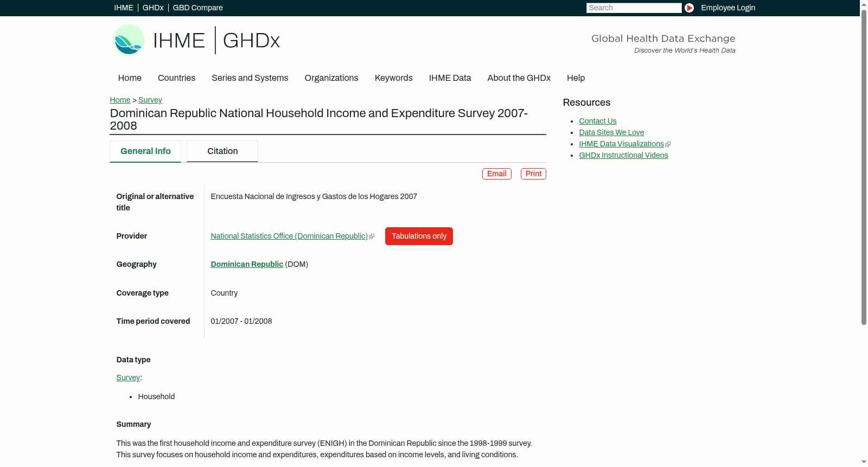Viewport: 868px width, 467px height.
Task: Click the vertical page scrollbar thumb
Action: (864, 167)
